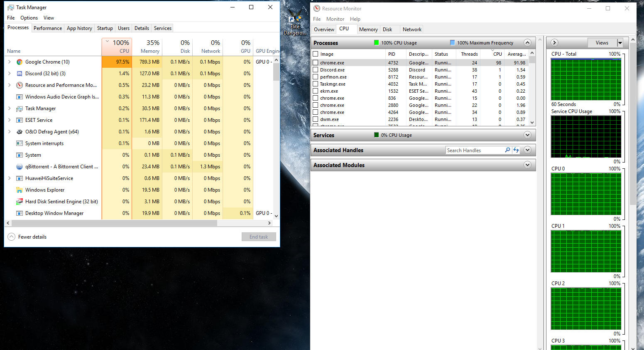
Task: Sort Resource Monitor processes by PID column
Action: tap(396, 54)
